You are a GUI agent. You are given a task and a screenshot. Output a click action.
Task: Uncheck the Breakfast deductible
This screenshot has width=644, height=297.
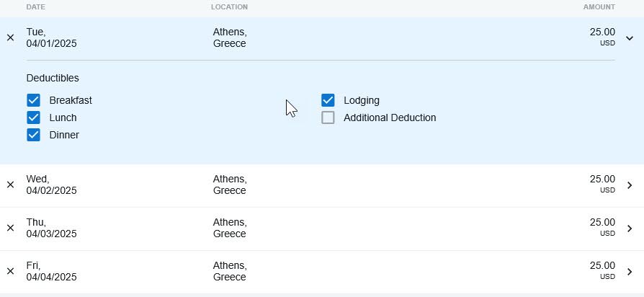pyautogui.click(x=33, y=100)
